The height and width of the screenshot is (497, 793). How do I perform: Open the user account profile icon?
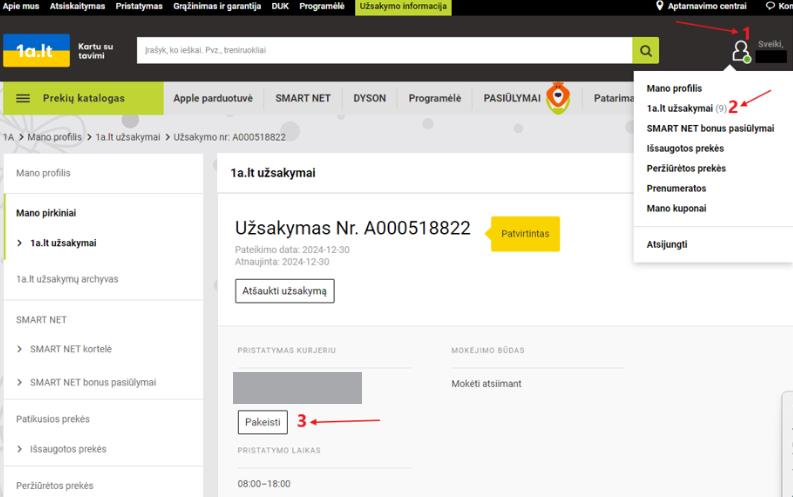click(741, 51)
